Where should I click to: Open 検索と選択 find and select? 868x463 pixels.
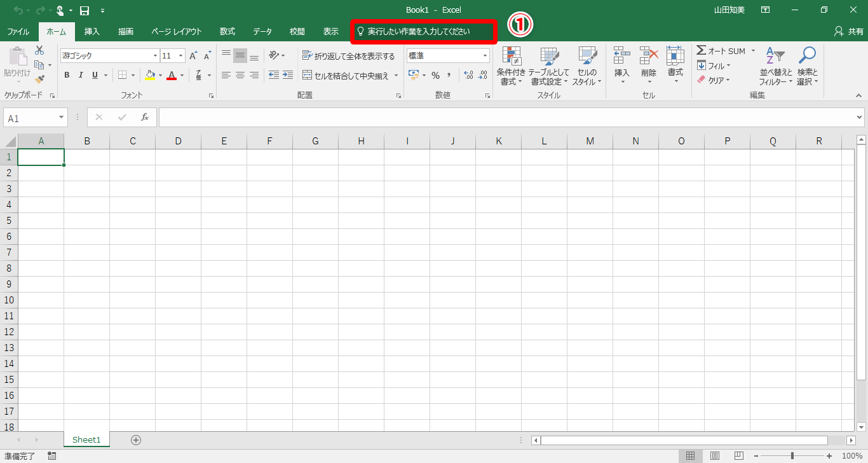(807, 66)
